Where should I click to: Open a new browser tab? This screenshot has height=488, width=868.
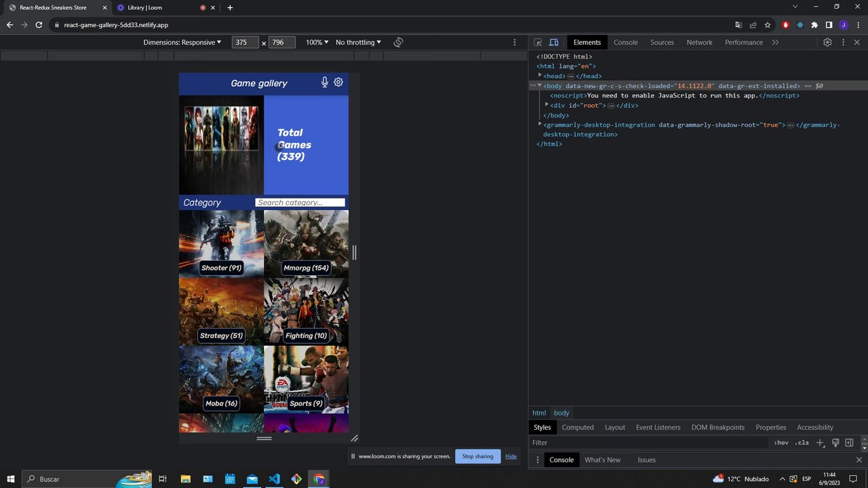pos(230,7)
